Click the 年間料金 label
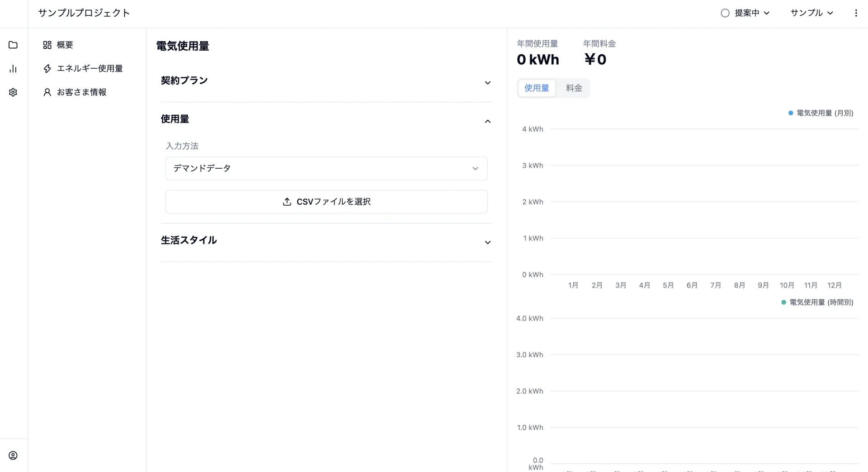 (x=599, y=44)
